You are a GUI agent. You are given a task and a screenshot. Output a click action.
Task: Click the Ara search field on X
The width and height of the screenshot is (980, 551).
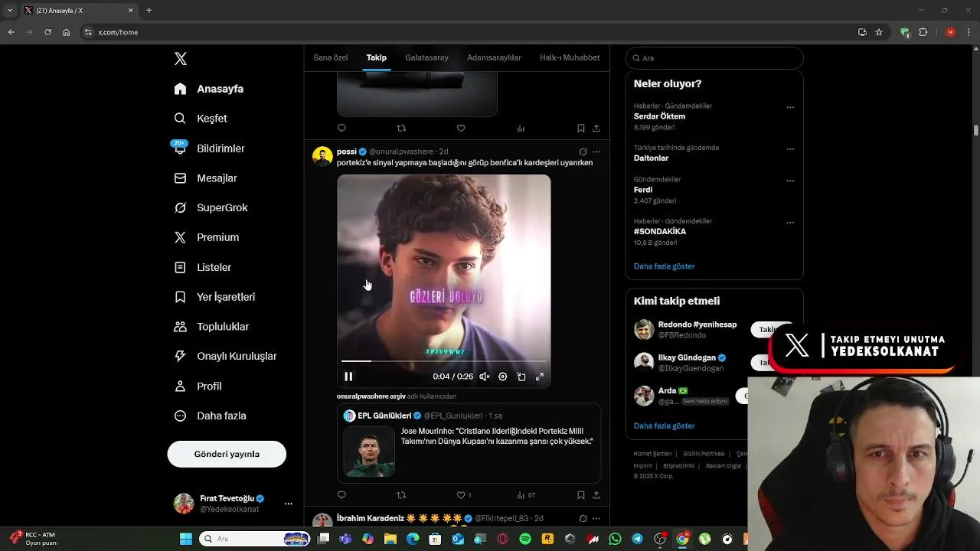714,58
